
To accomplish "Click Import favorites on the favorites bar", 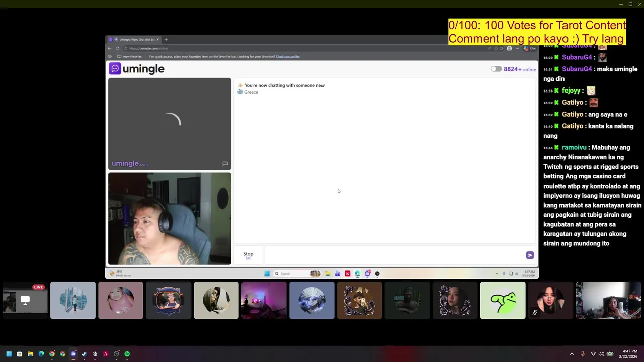I will pos(129,56).
